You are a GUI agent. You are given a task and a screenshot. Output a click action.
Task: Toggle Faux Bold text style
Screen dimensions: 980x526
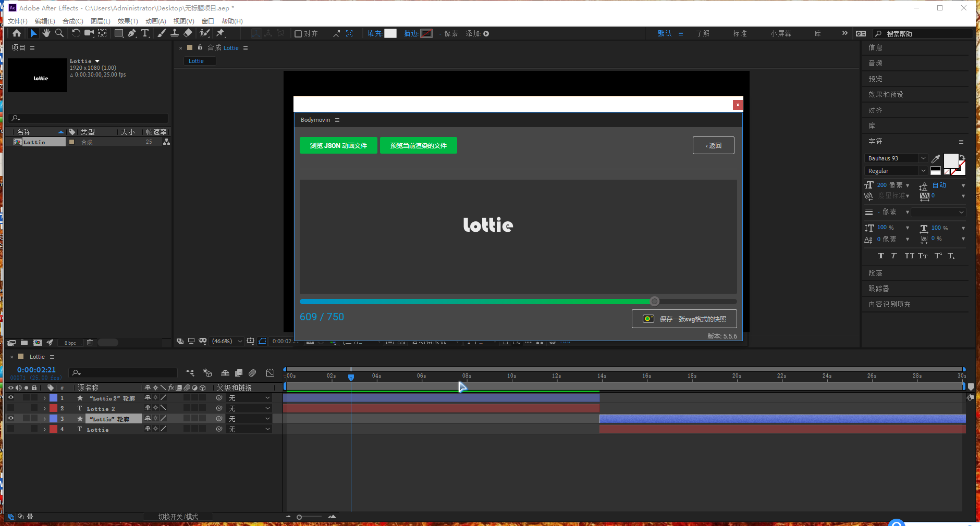pos(881,256)
